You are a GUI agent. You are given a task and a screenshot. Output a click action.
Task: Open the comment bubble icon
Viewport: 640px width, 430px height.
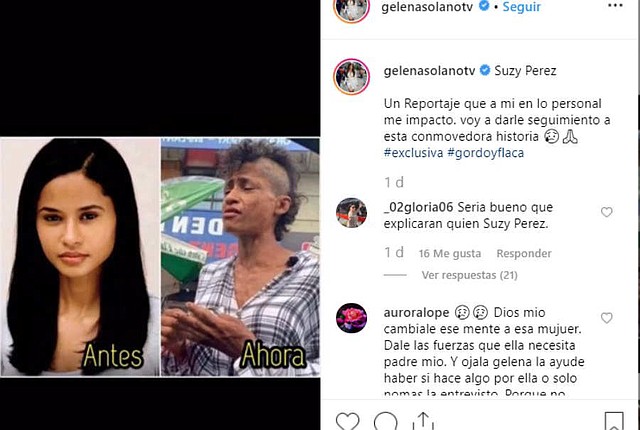[x=385, y=421]
